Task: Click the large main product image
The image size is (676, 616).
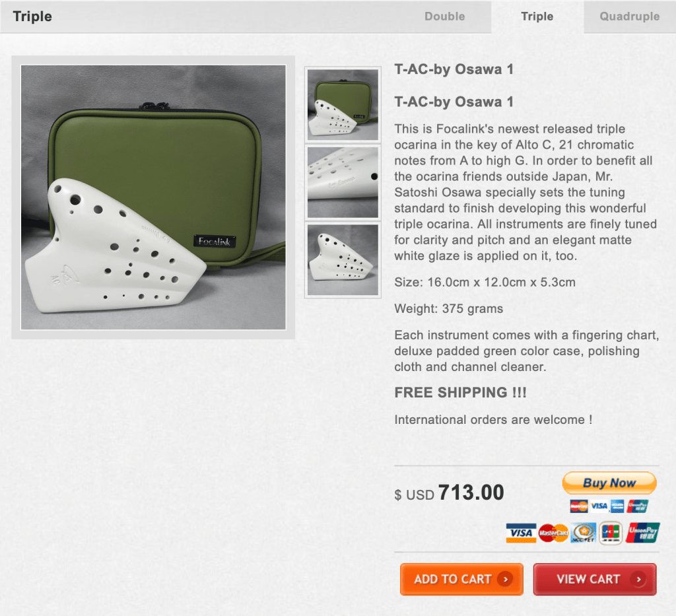Action: (153, 197)
